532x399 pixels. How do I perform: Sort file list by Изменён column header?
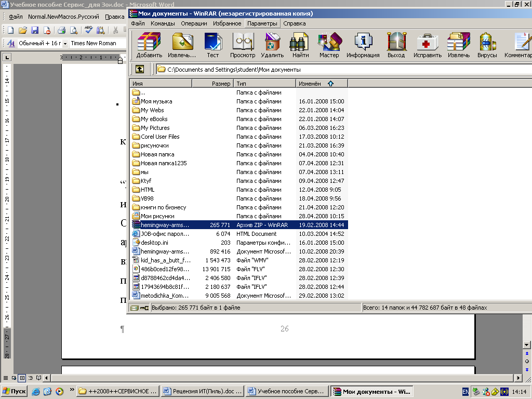(322, 84)
